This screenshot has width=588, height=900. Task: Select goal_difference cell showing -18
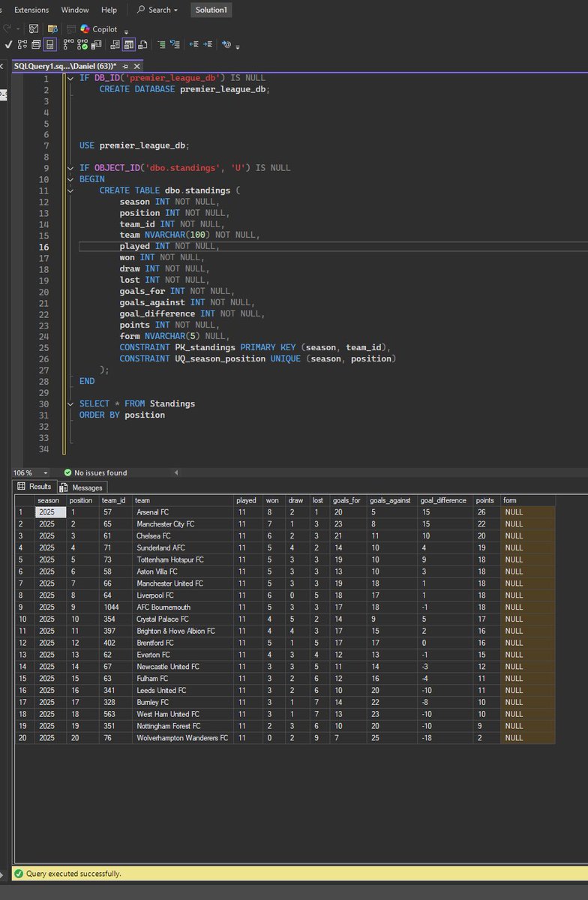[x=445, y=738]
